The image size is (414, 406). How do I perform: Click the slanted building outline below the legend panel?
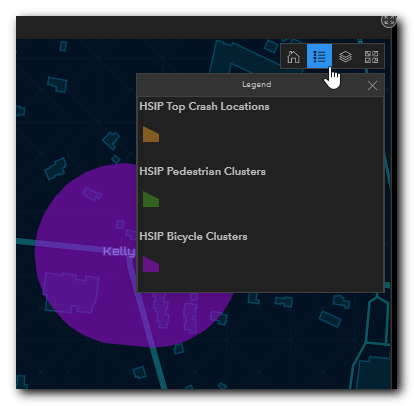point(330,319)
